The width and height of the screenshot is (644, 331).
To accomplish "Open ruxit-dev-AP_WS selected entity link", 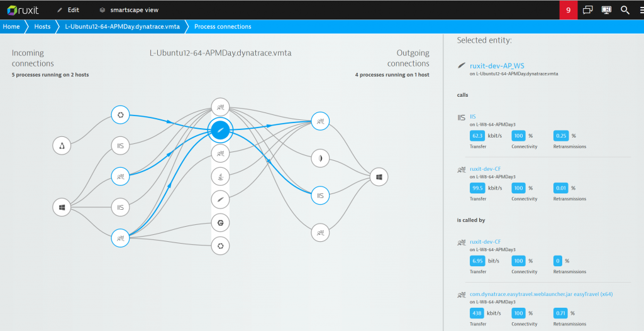I will tap(497, 65).
